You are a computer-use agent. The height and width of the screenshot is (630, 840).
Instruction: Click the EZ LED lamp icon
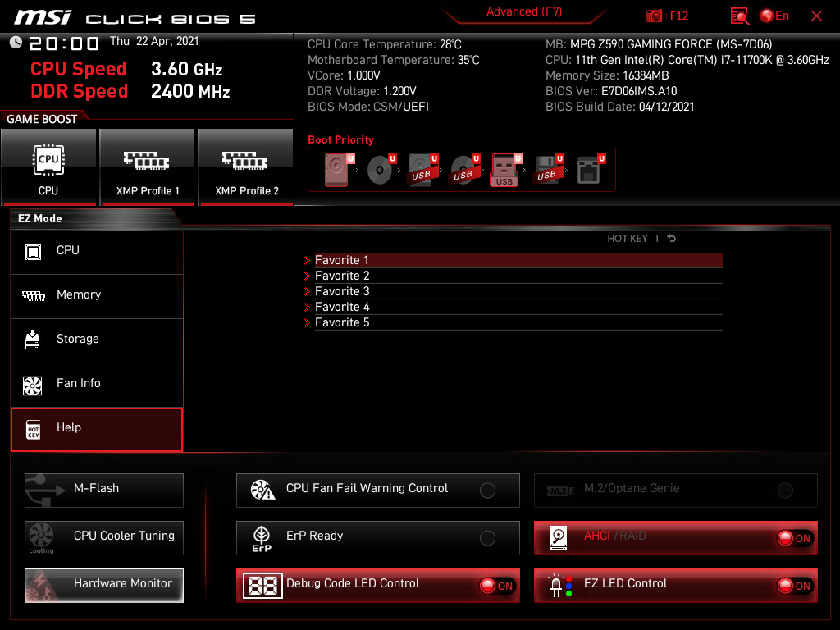(559, 586)
